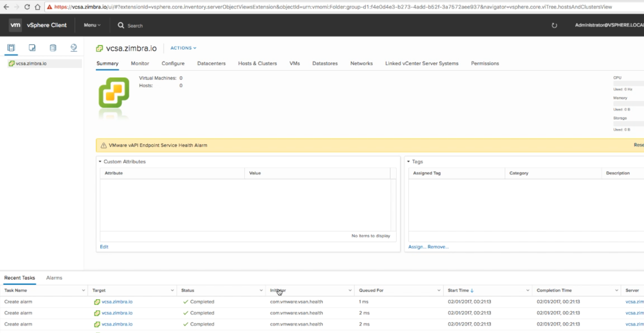This screenshot has height=333, width=644.
Task: Click the Start Time sort arrow
Action: pos(472,291)
